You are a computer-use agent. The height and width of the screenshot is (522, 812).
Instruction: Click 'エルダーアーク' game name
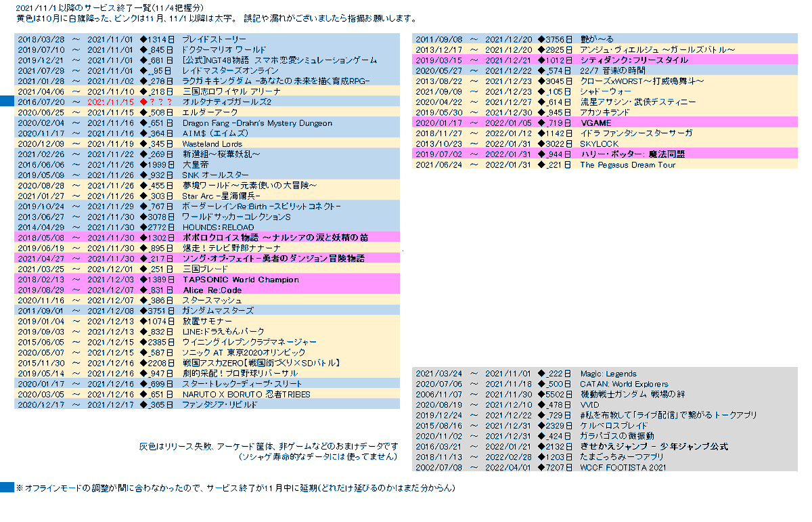point(210,112)
